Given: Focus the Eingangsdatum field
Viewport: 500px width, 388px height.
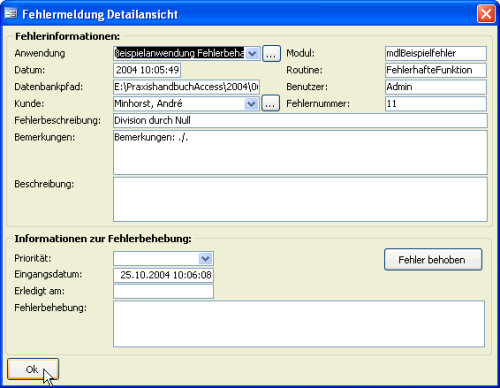Looking at the screenshot, I should [x=163, y=275].
